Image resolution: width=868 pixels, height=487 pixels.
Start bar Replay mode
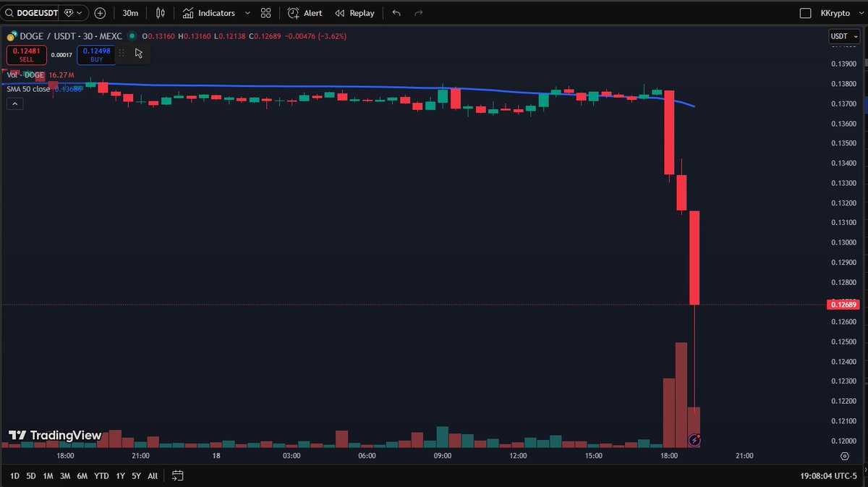(x=354, y=12)
